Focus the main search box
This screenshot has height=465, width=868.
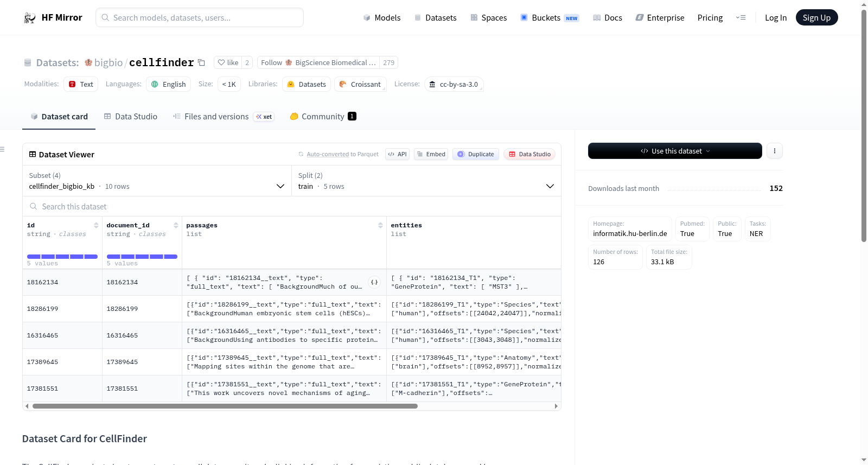click(x=200, y=17)
